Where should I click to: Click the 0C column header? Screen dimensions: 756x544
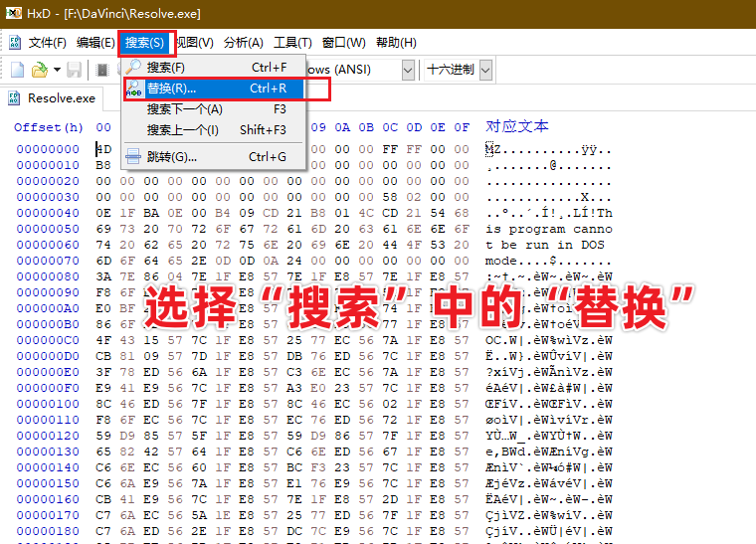tap(390, 127)
